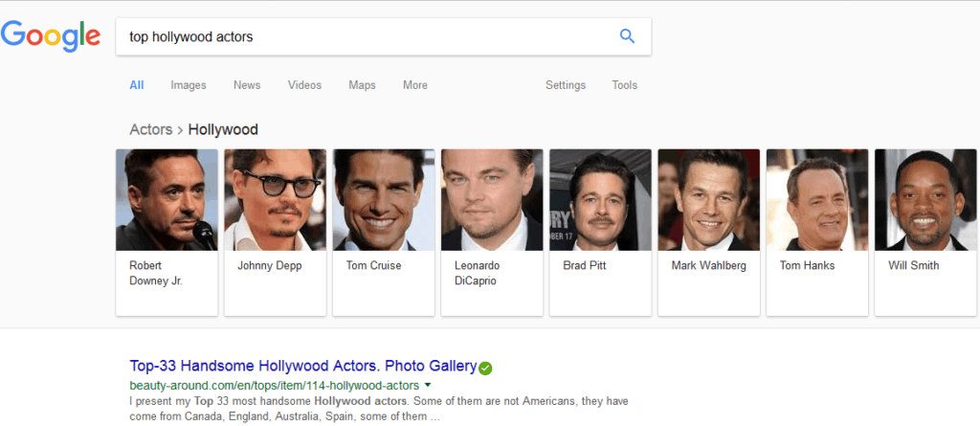The image size is (980, 426).
Task: Click the Google logo
Action: 51,35
